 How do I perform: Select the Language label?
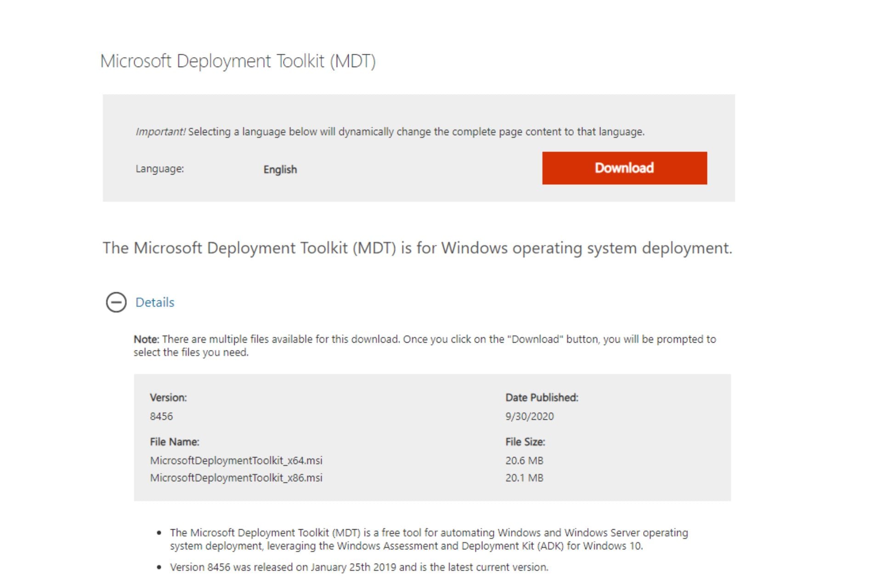[x=159, y=169]
